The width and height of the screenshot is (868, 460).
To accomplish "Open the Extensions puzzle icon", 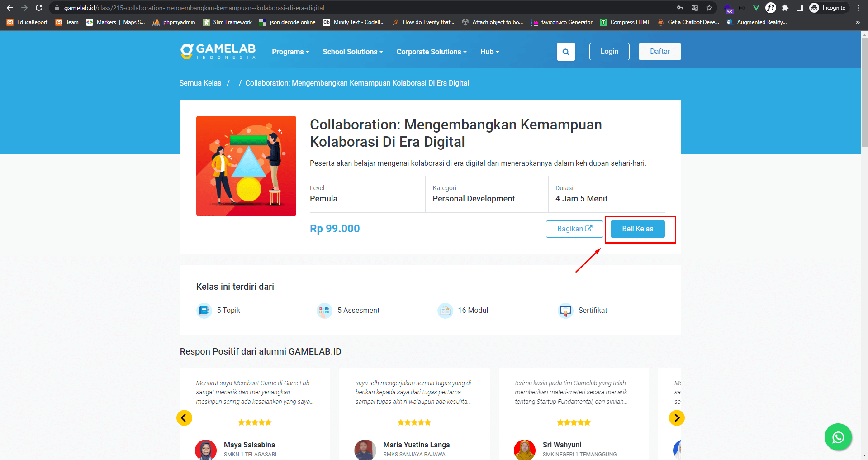I will pos(785,8).
